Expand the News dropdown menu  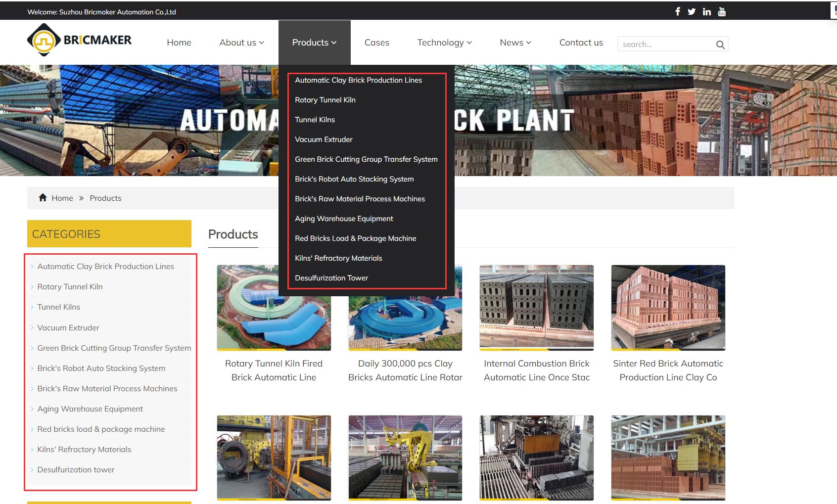coord(515,43)
